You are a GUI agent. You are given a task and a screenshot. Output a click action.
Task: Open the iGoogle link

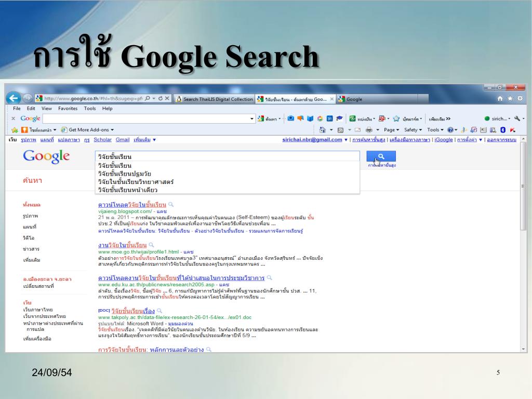(444, 139)
